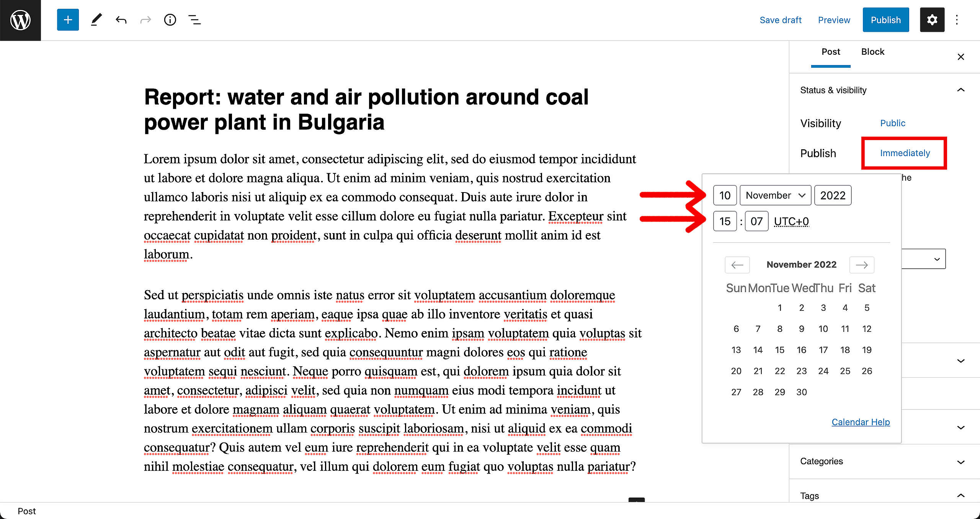Viewport: 980px width, 519px height.
Task: Select the Post tab in sidebar
Action: [x=831, y=52]
